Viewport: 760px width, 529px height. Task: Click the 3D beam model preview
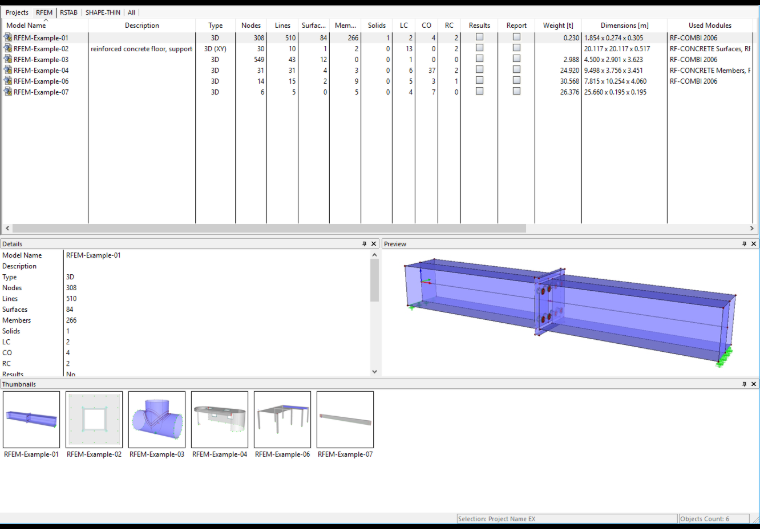coord(570,311)
